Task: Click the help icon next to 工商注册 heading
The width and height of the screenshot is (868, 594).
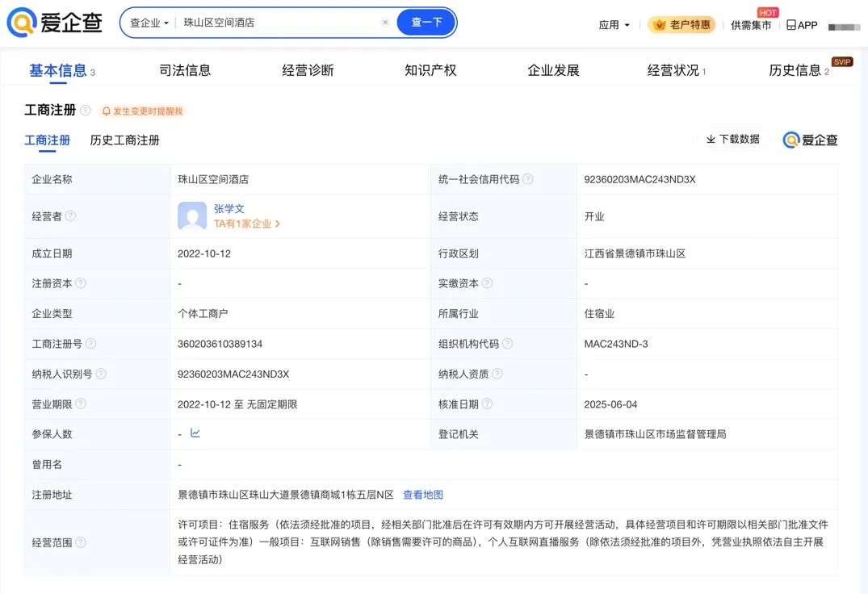Action: click(86, 111)
